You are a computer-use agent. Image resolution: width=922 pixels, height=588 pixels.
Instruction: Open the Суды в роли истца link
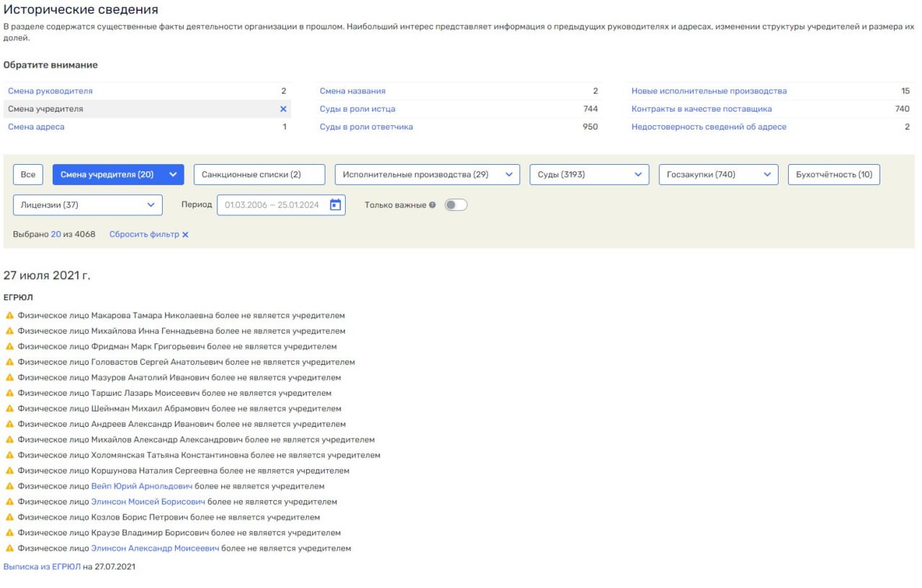(x=357, y=109)
